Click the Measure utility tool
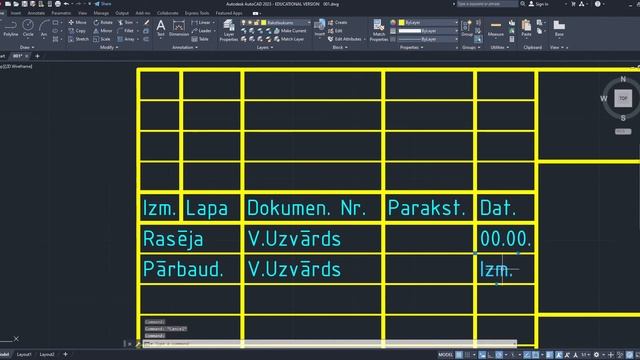Screen dimensions: 640x360 click(496, 29)
